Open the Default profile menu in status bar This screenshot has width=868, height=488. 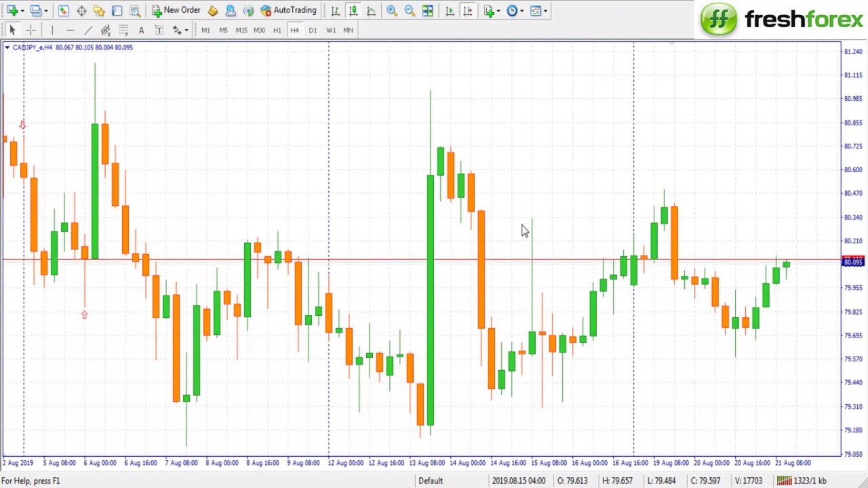click(x=431, y=481)
